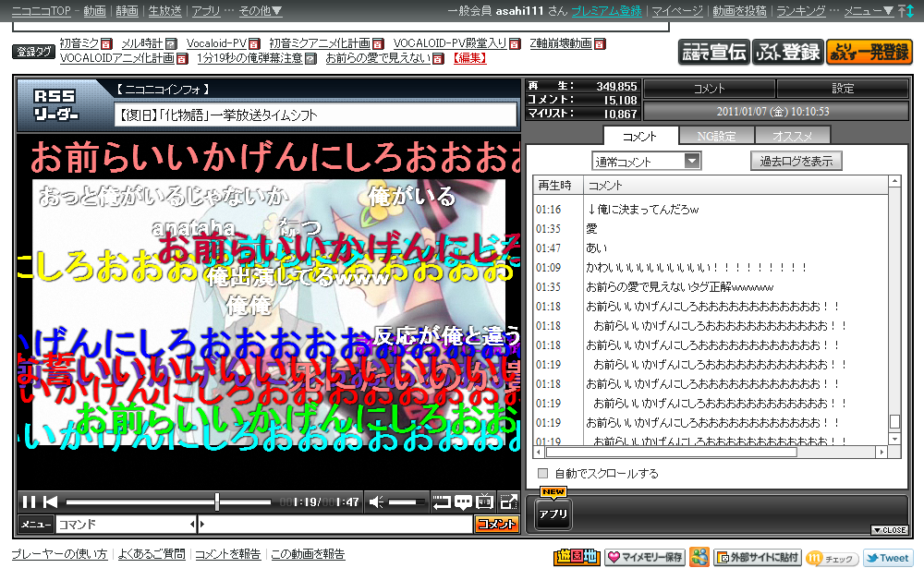The width and height of the screenshot is (924, 568).
Task: Enable 自動でスクロールする checkbox
Action: (x=542, y=473)
